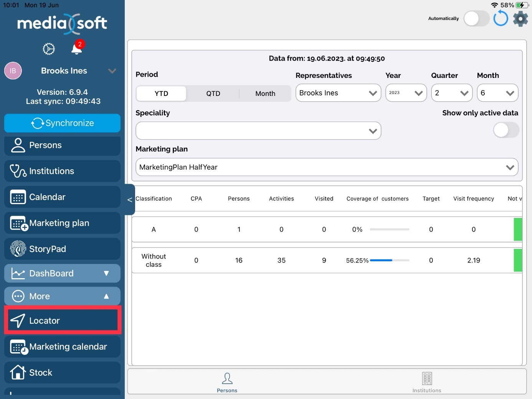Open the Speciality dropdown
Screen dimensions: 532x399
pyautogui.click(x=258, y=131)
